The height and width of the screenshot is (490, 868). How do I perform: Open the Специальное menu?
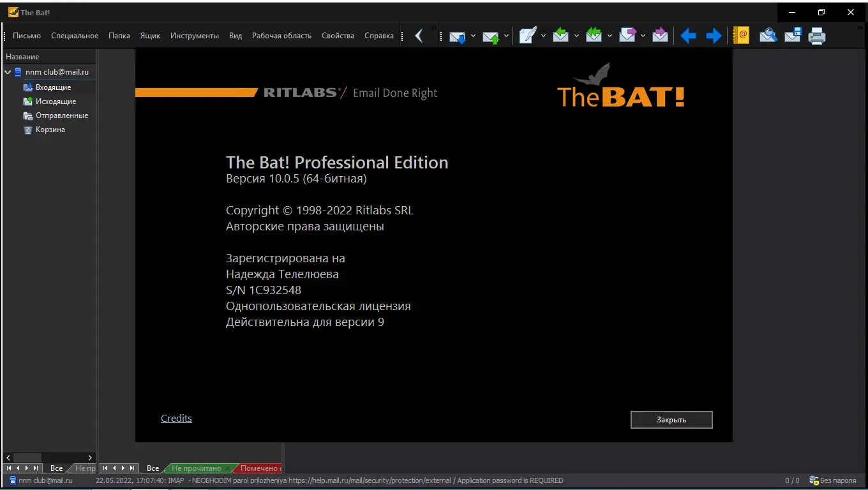pyautogui.click(x=75, y=36)
